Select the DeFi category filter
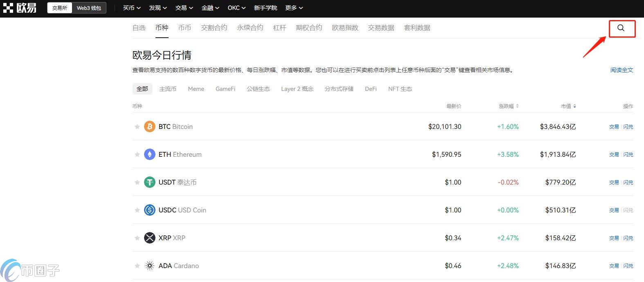Image resolution: width=644 pixels, height=282 pixels. pos(371,89)
